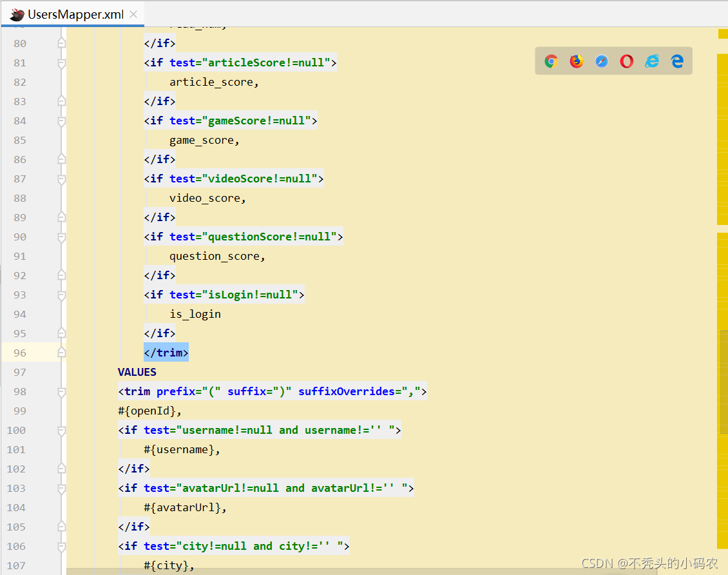Click #{city}, on line 107
Screen dimensions: 728x575
tap(169, 566)
